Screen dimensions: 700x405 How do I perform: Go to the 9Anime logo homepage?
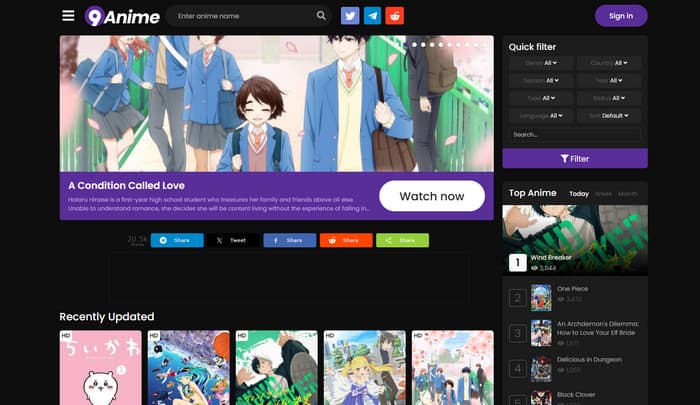click(x=122, y=17)
